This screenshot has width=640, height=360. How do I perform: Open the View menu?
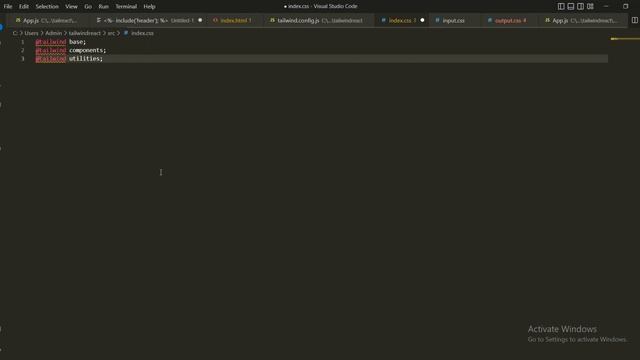[71, 7]
